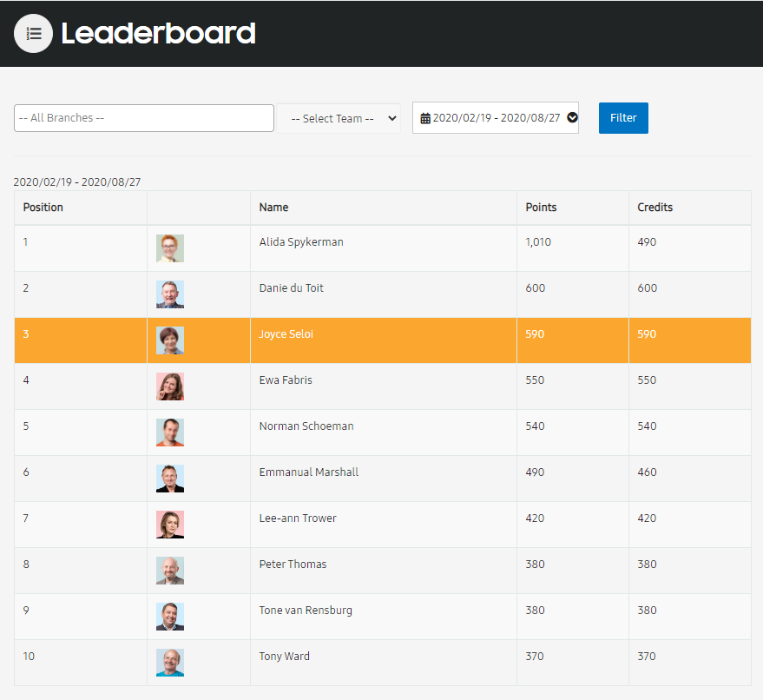
Task: Click the date range 2020/02/19 - 2020/08/27 field
Action: click(496, 118)
